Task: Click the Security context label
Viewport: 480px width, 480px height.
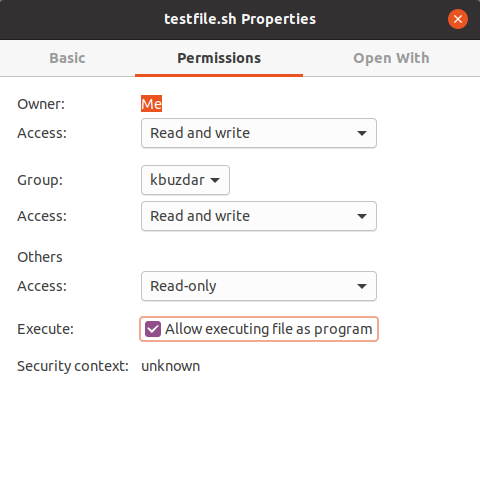Action: point(73,366)
